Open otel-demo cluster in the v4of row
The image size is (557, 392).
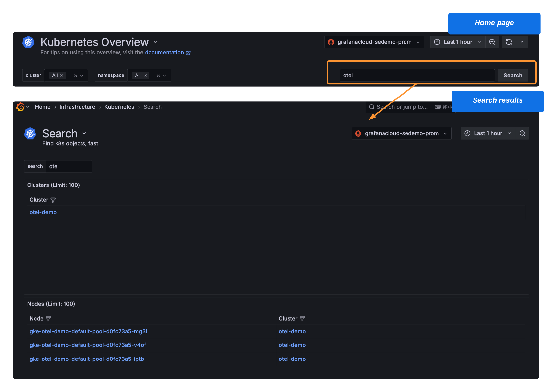pos(292,345)
